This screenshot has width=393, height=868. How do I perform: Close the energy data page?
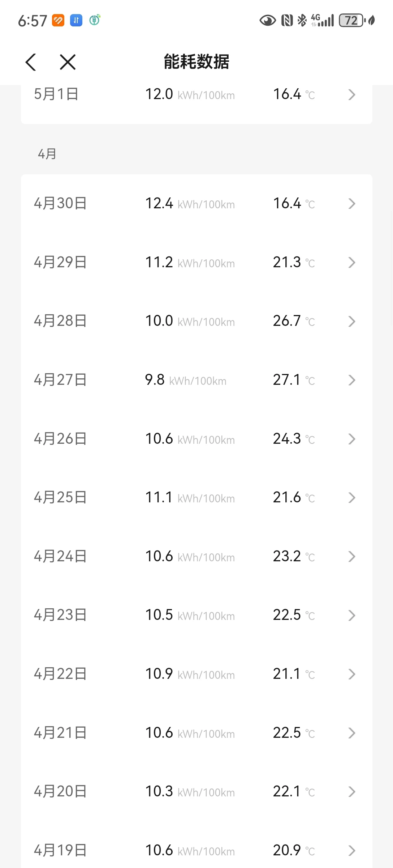[x=68, y=62]
